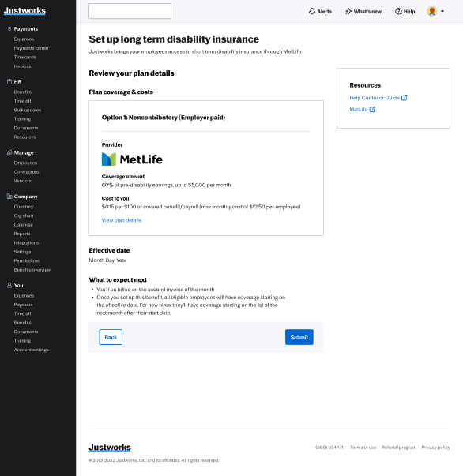
Task: Click the What's new label
Action: [367, 12]
